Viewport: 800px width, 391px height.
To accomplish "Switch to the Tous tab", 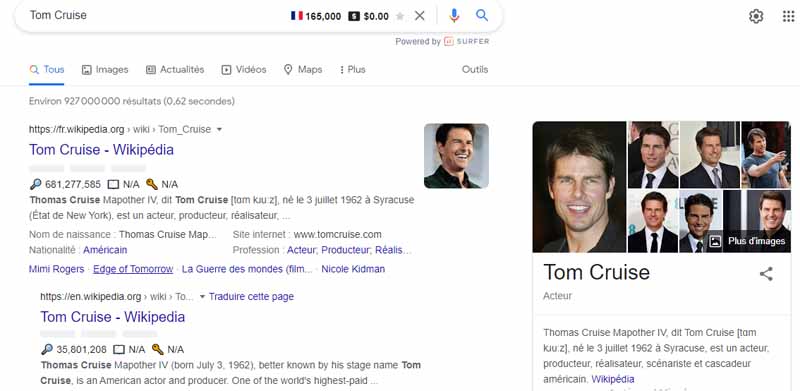I will pyautogui.click(x=47, y=70).
